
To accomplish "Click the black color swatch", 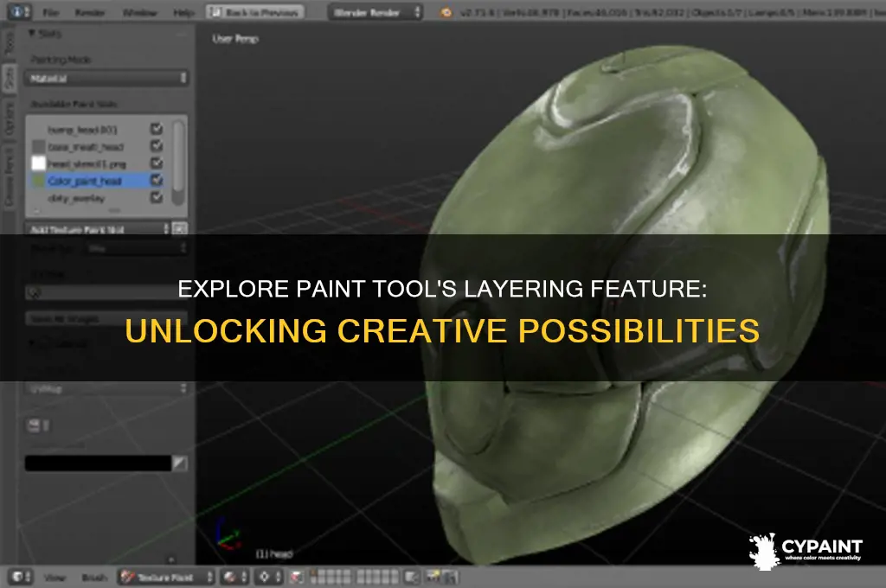I will (98, 463).
